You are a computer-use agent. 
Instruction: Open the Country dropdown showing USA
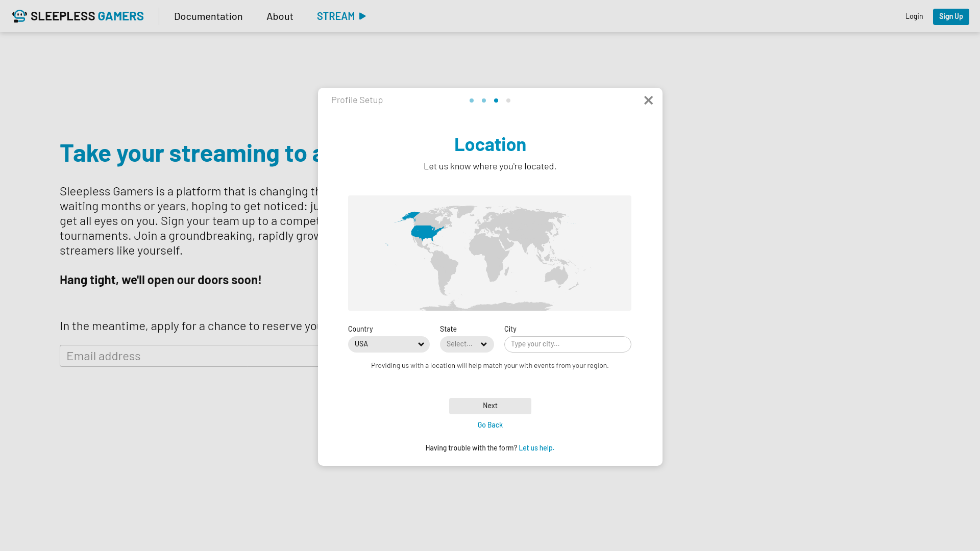click(388, 344)
